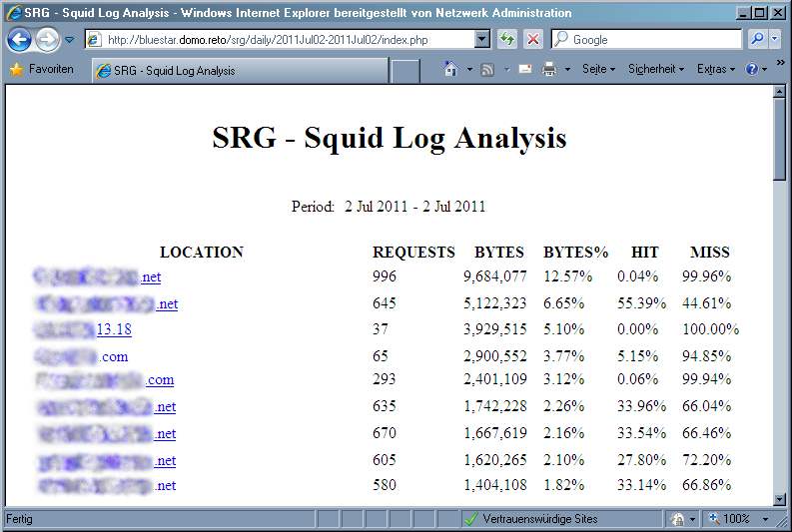The width and height of the screenshot is (792, 532).
Task: Click the RSS feeds icon
Action: [x=487, y=70]
